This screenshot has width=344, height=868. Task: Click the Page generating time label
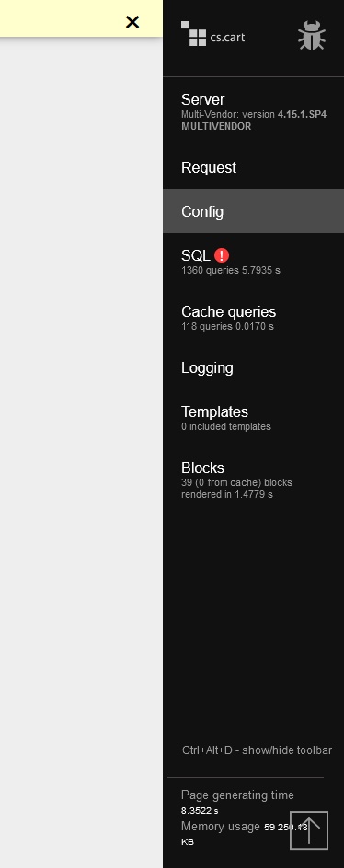click(237, 795)
